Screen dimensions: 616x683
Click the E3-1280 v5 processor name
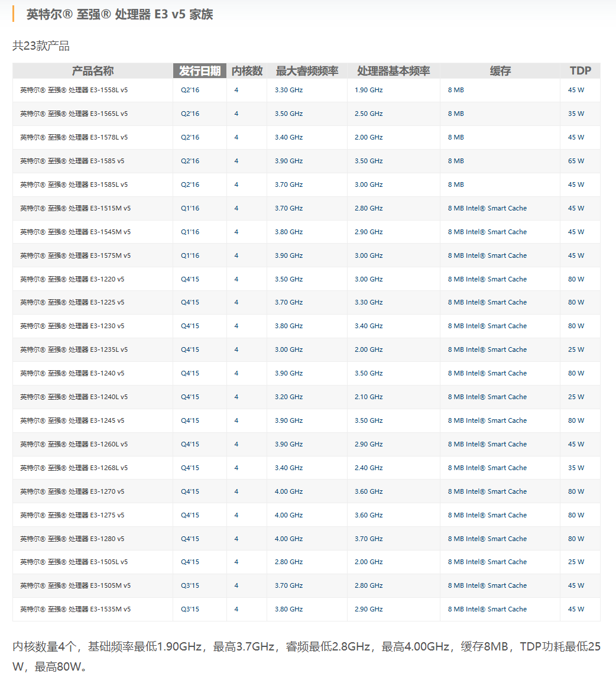tap(72, 539)
